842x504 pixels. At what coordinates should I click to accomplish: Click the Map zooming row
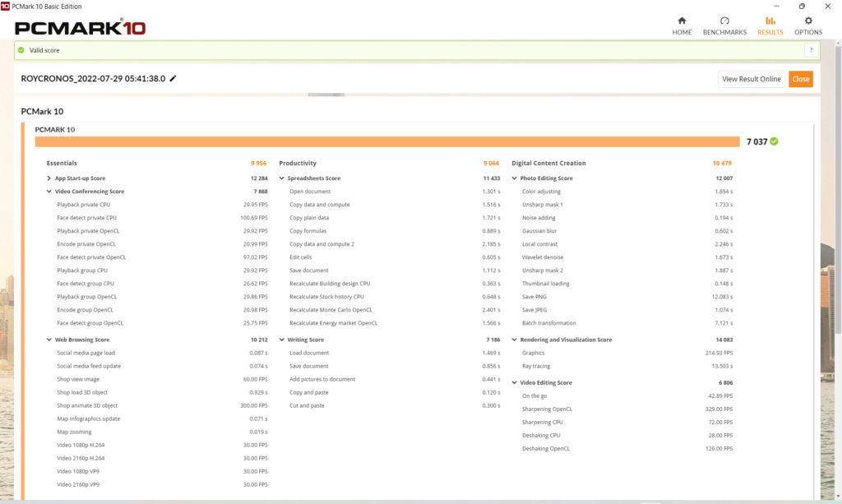point(162,432)
